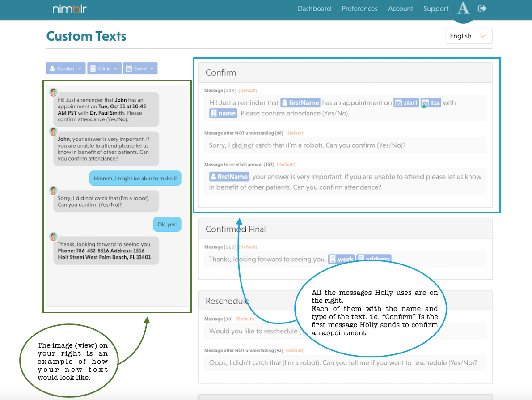Image resolution: width=532 pixels, height=400 pixels.
Task: Click the Custom Texts page title
Action: (x=86, y=36)
